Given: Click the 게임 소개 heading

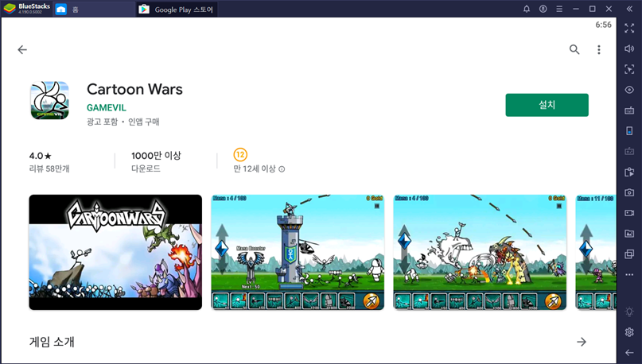Looking at the screenshot, I should 52,342.
